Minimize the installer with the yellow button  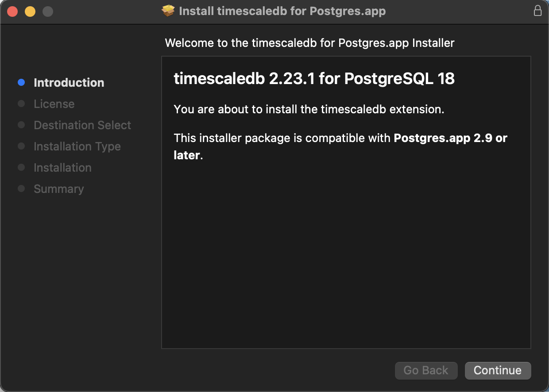pyautogui.click(x=30, y=12)
